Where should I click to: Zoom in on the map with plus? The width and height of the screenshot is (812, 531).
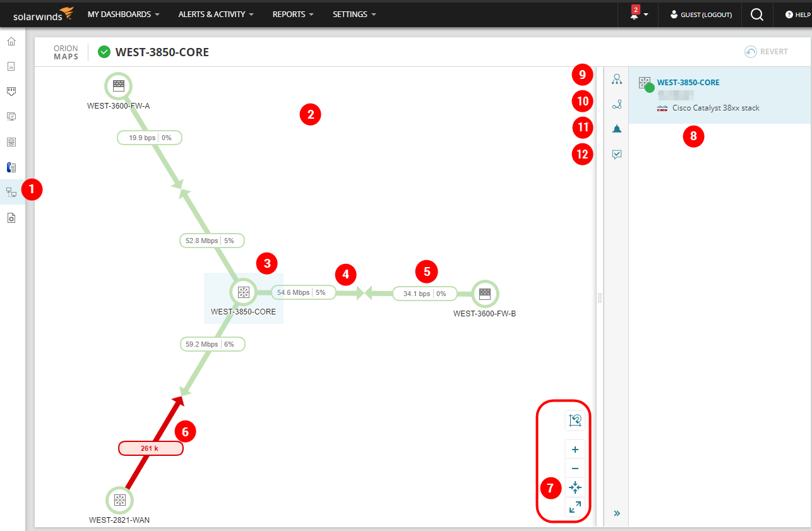tap(575, 450)
